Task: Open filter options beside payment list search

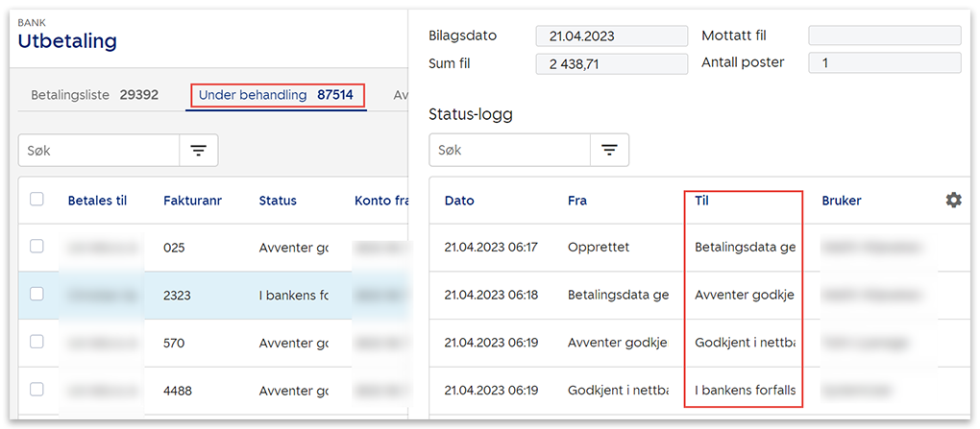Action: click(x=198, y=151)
